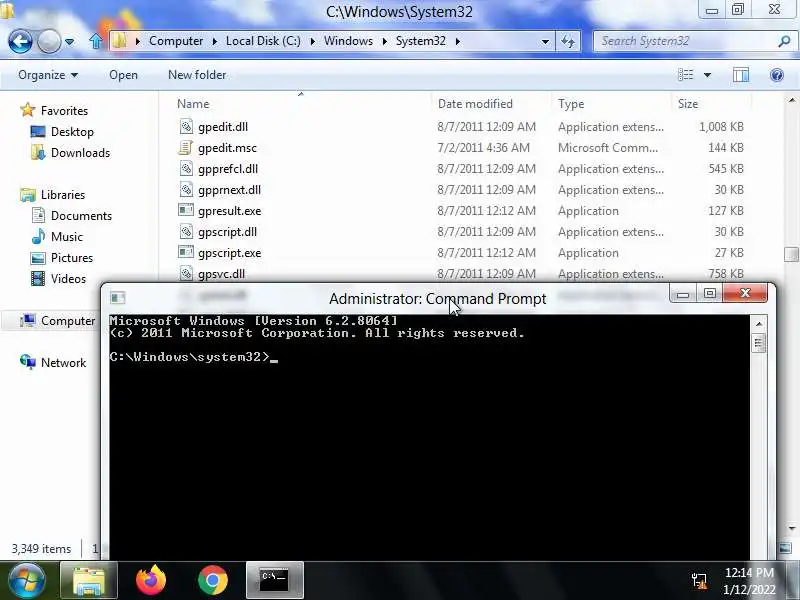
Task: Toggle the preview pane icon
Action: (x=741, y=75)
